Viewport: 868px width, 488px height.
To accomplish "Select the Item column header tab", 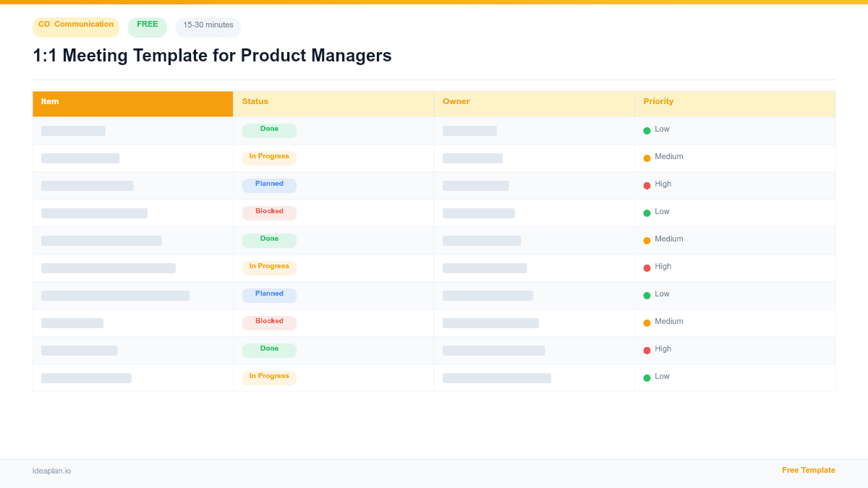I will [x=50, y=101].
